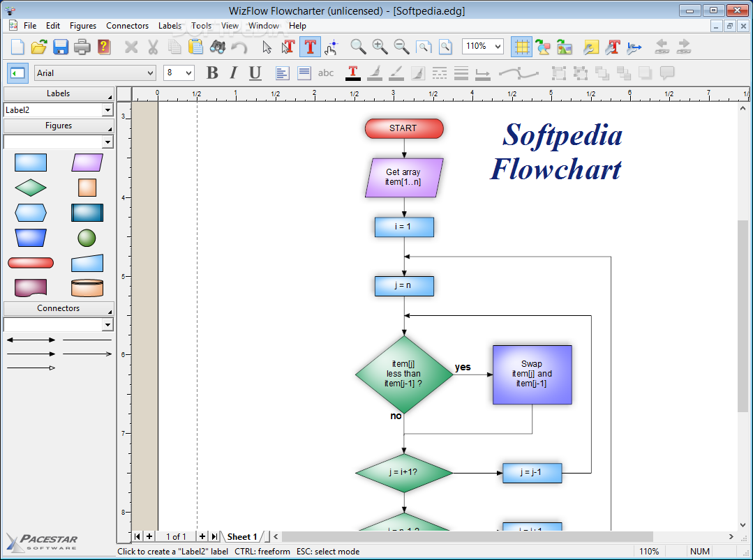Viewport: 753px width, 560px height.
Task: Click the START terminator in the flowchart
Action: 404,128
